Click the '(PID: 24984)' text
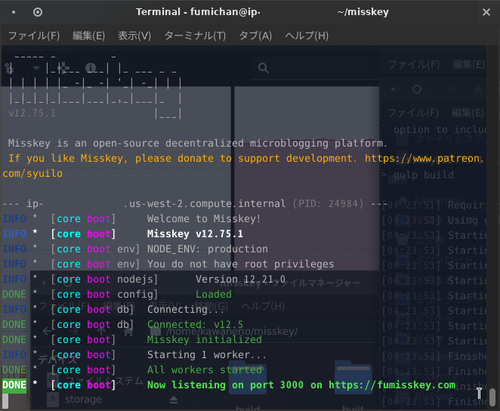The image size is (500, 411). 328,204
